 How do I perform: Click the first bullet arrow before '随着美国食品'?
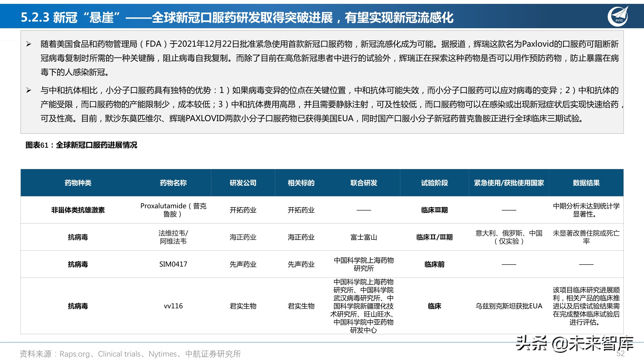(29, 44)
